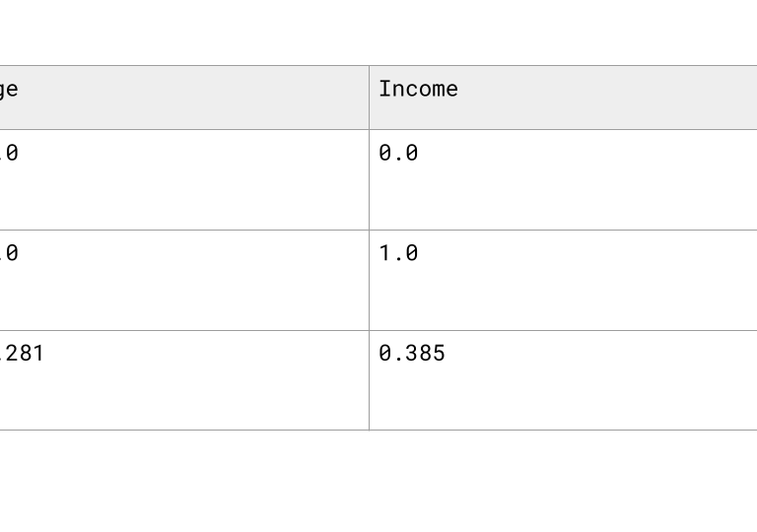Select the Income column header
Screen dimensions: 757x532
click(563, 98)
